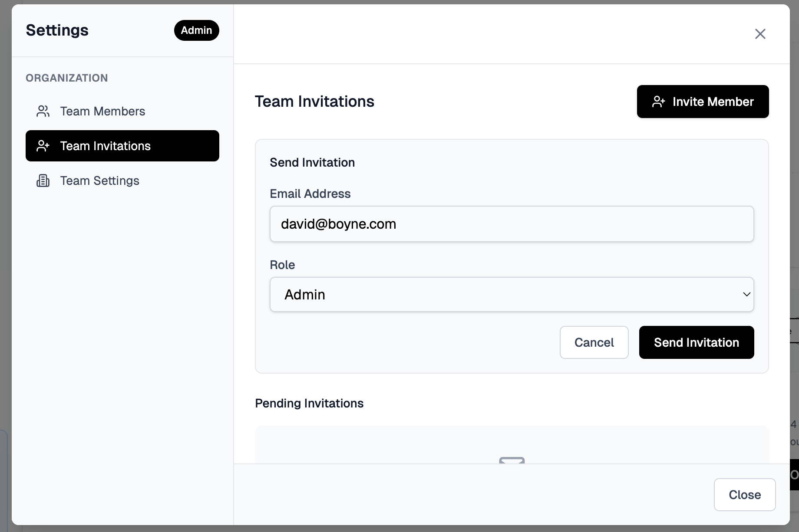Select the Team Members people icon

point(43,111)
